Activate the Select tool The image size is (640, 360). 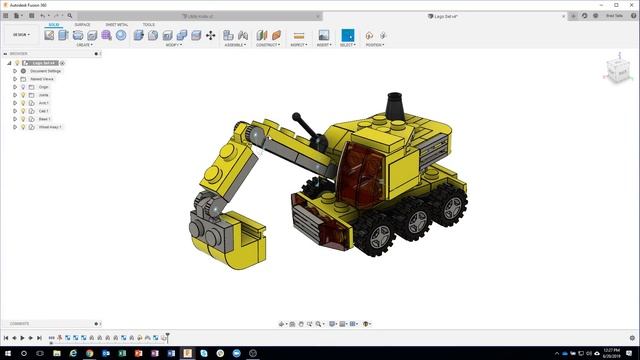coord(348,35)
